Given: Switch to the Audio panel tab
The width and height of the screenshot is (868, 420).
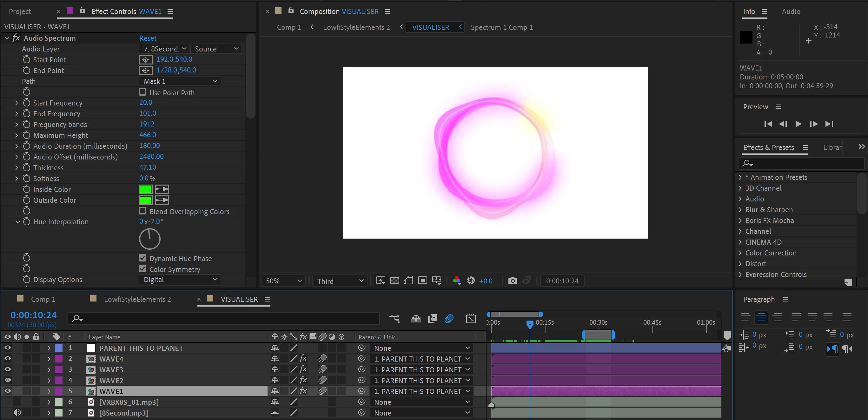Looking at the screenshot, I should (791, 11).
